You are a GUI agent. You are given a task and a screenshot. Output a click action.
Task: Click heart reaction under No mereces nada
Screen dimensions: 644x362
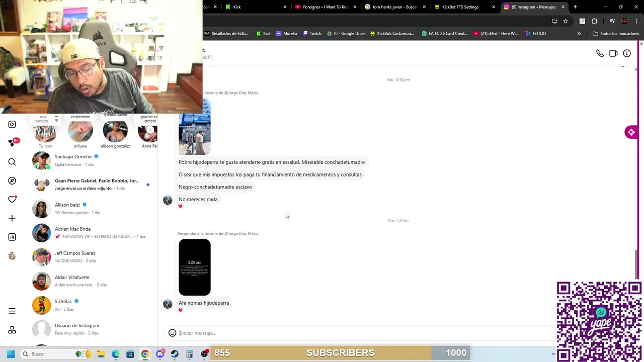[x=181, y=206]
